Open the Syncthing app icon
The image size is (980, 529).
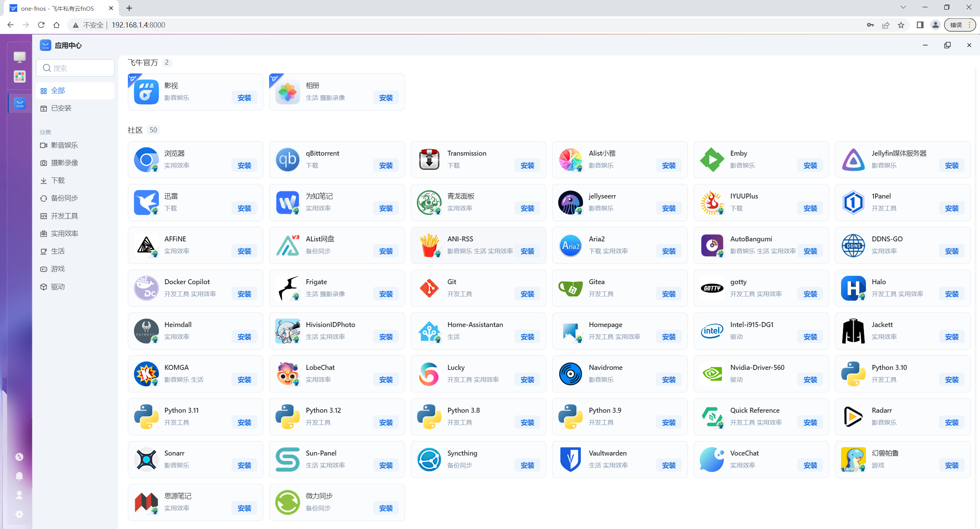point(429,459)
